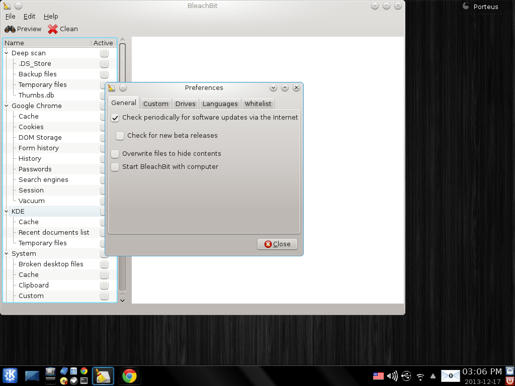
Task: Select Search engines item
Action: 43,180
